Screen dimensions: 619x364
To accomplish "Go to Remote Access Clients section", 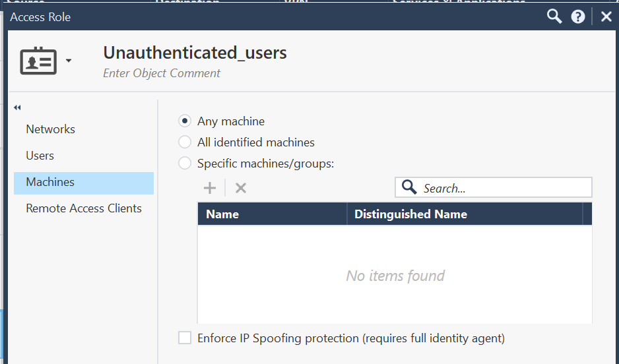I will pyautogui.click(x=84, y=208).
